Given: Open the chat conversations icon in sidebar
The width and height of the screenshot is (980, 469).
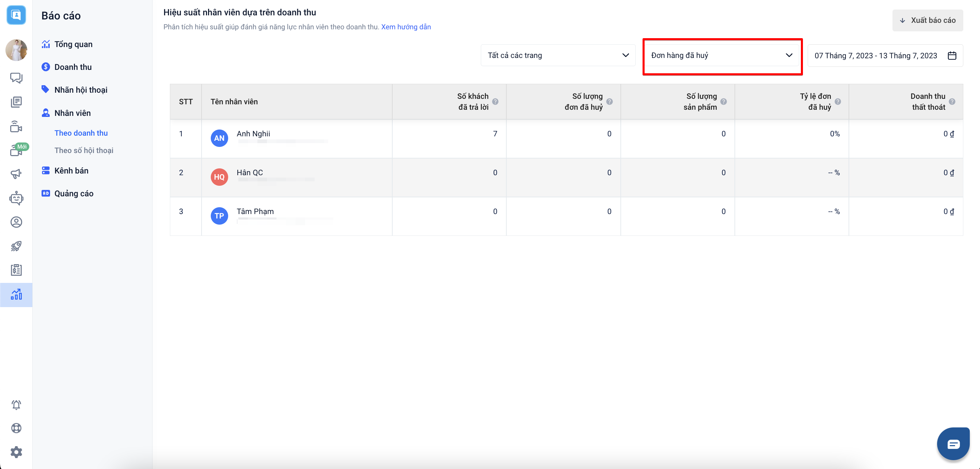Looking at the screenshot, I should click(x=16, y=78).
